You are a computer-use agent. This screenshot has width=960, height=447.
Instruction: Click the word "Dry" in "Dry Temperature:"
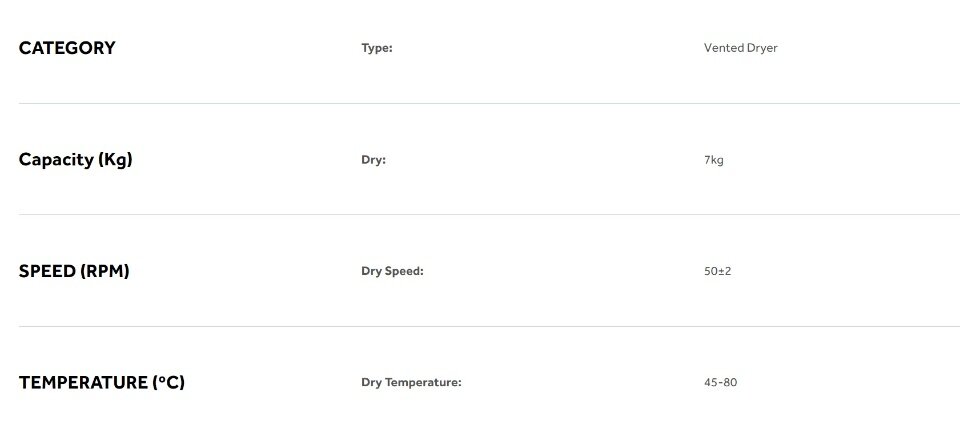click(371, 383)
